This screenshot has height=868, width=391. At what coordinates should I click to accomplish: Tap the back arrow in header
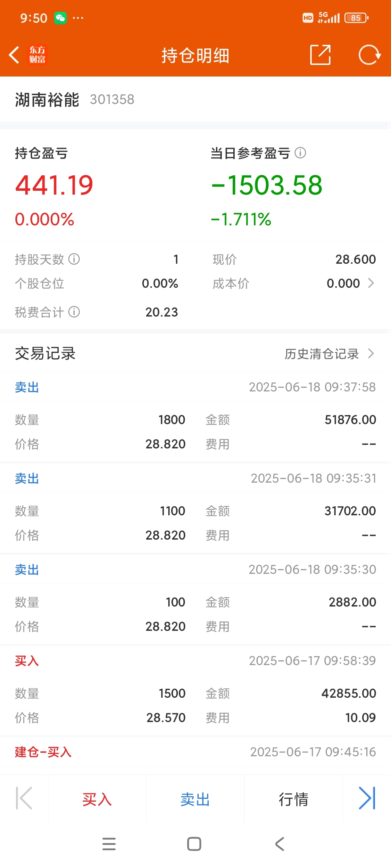pos(14,55)
